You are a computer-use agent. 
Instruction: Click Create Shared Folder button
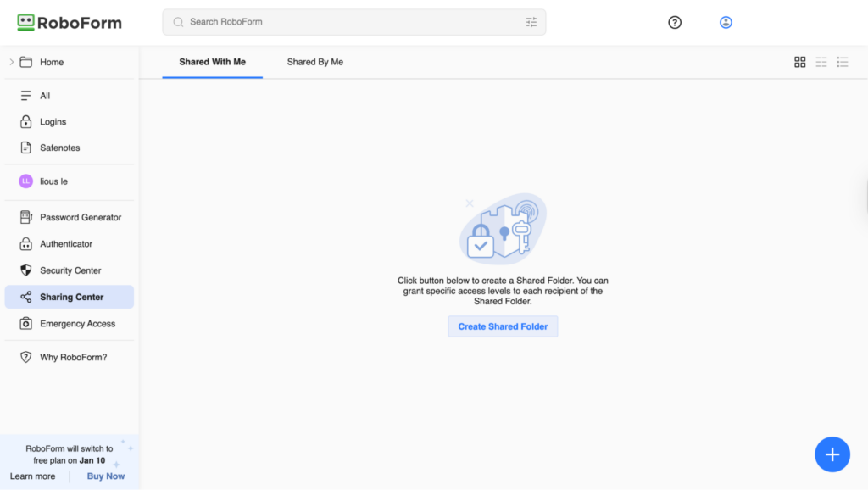point(503,326)
